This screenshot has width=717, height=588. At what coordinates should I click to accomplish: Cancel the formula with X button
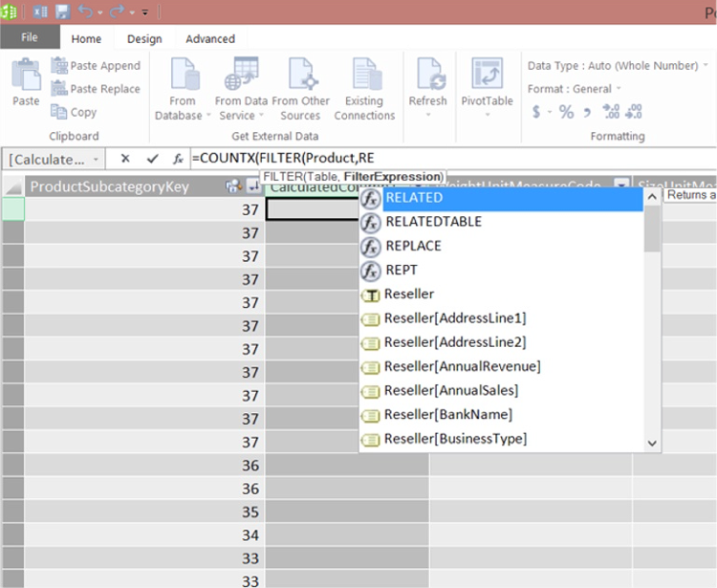(125, 159)
